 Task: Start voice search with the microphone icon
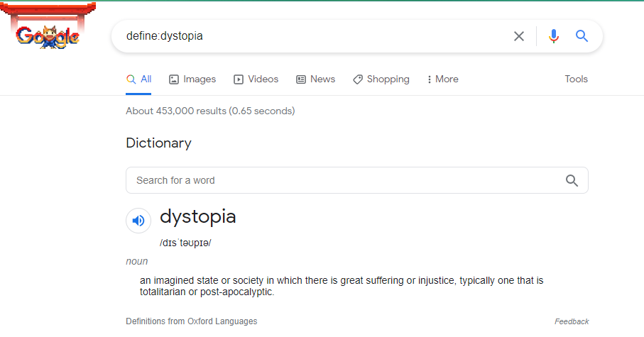(x=554, y=36)
